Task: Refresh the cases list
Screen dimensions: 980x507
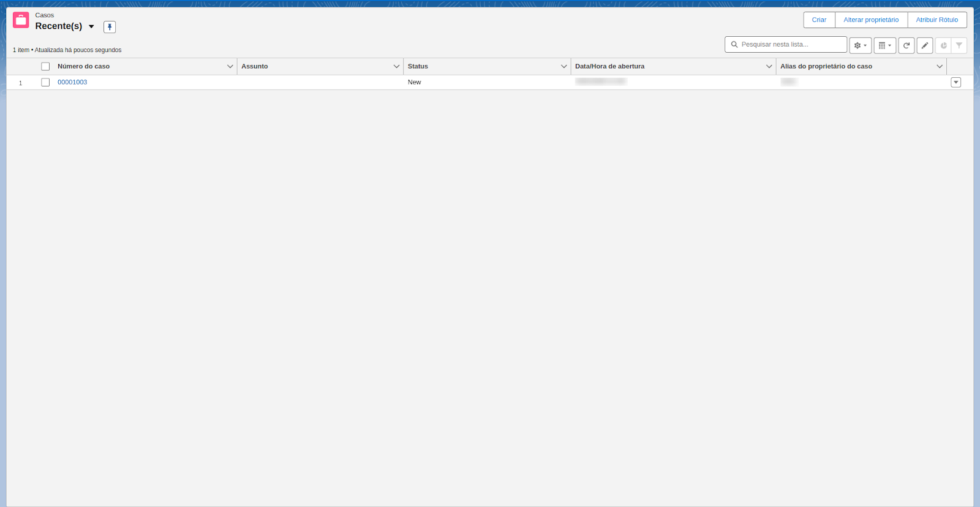Action: 907,45
